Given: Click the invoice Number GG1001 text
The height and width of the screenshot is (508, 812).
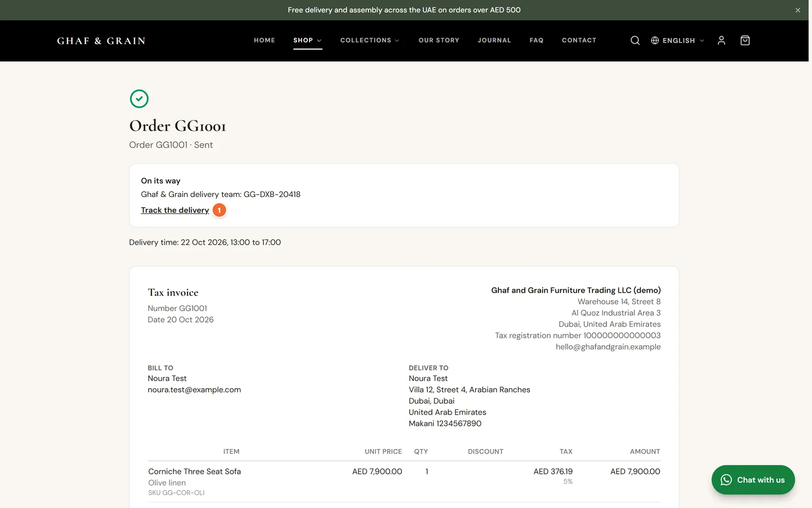Looking at the screenshot, I should point(177,308).
